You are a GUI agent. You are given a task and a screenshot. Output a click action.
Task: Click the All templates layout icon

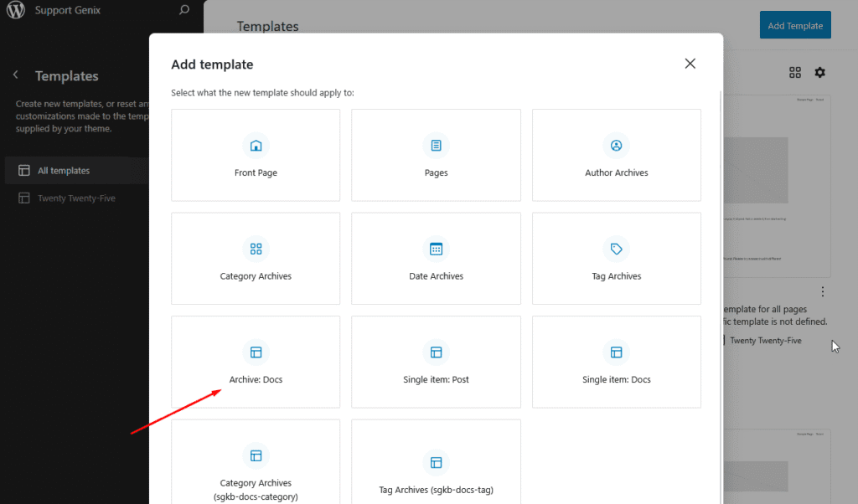click(24, 171)
